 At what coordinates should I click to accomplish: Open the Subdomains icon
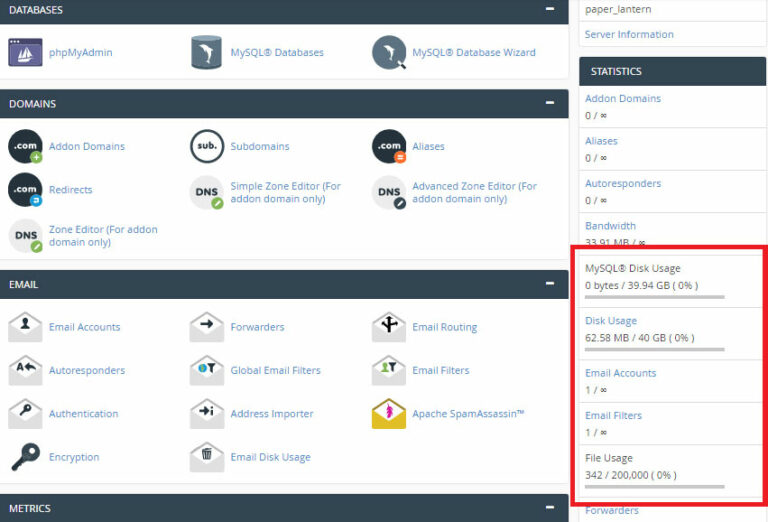(x=206, y=146)
